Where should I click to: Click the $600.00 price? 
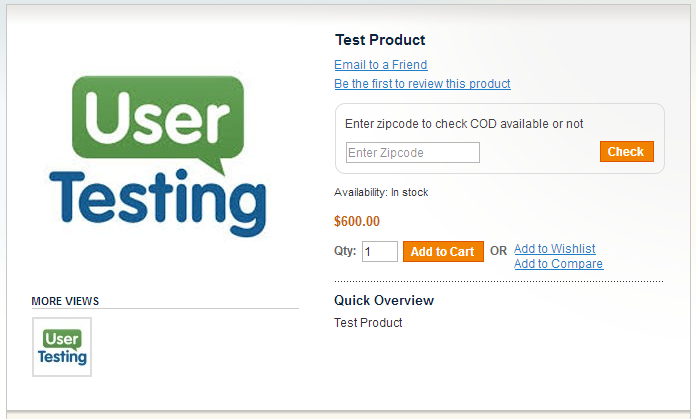357,222
